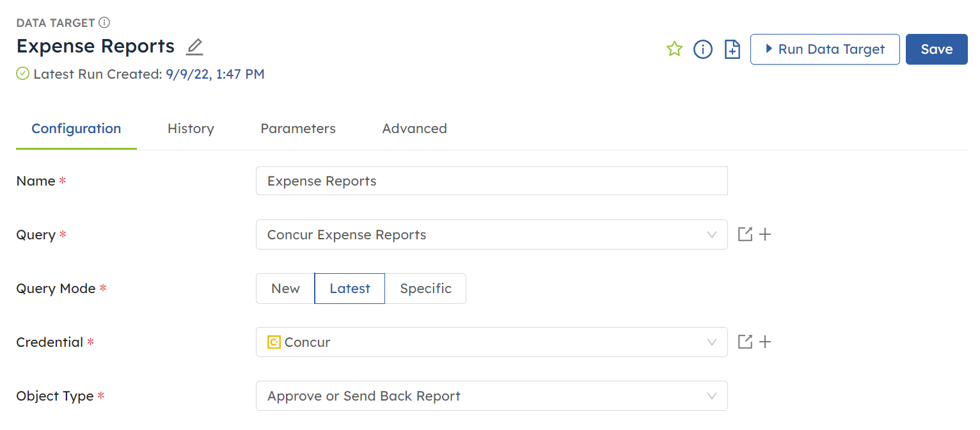Open the Query in new window icon
Image resolution: width=980 pixels, height=430 pixels.
pos(745,234)
